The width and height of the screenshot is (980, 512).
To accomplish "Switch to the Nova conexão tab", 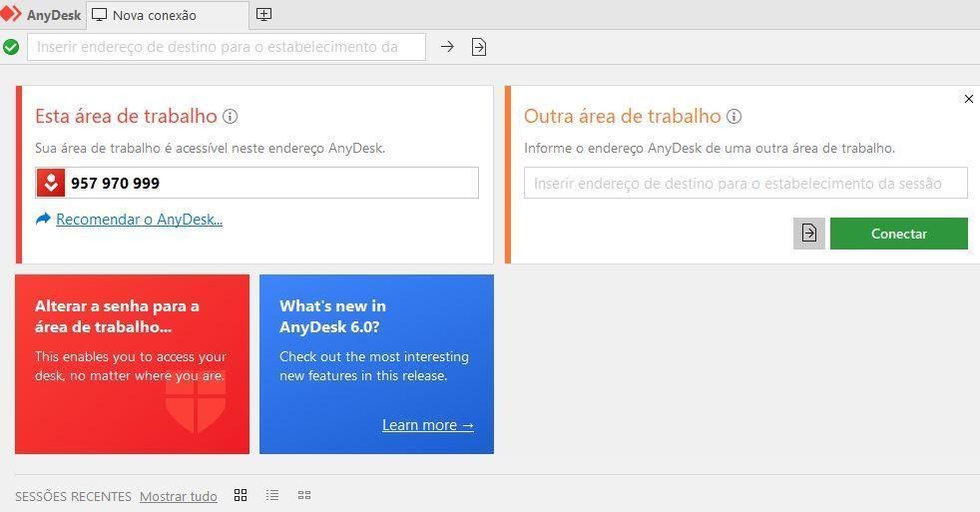I will (167, 15).
